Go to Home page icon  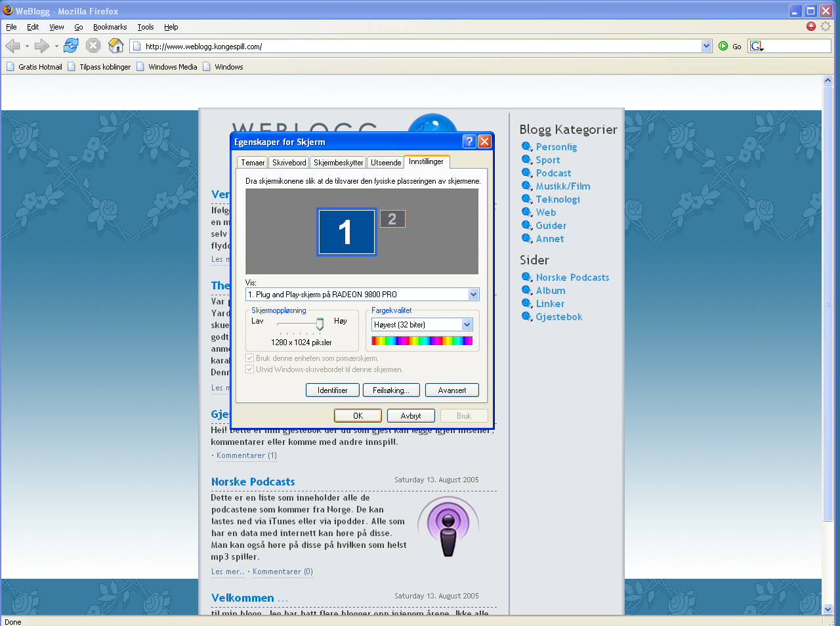click(x=116, y=45)
